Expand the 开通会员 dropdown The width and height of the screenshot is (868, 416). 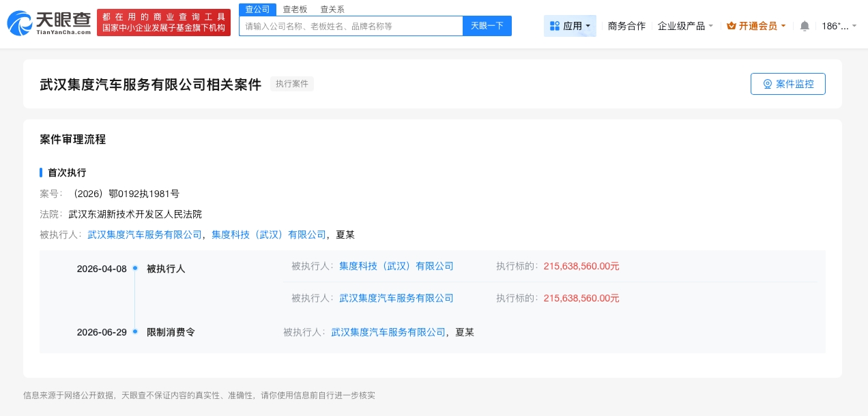(756, 26)
